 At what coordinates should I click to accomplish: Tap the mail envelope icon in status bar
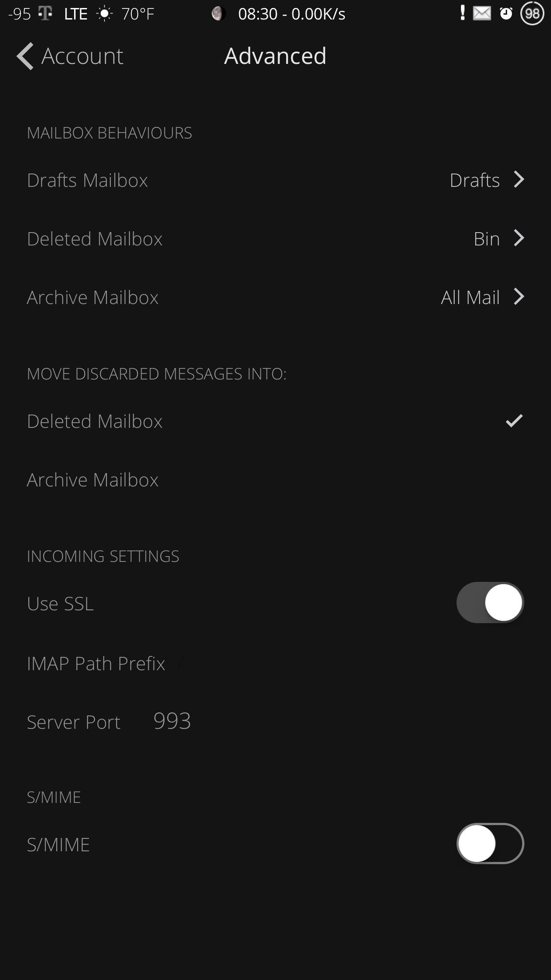pos(482,13)
